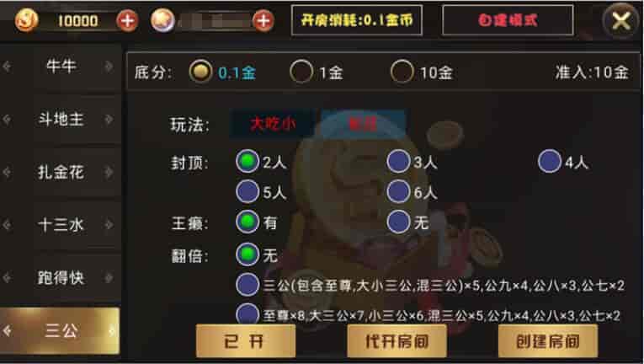The width and height of the screenshot is (644, 364).
Task: Click the 创建模式 button at top
Action: [x=508, y=20]
